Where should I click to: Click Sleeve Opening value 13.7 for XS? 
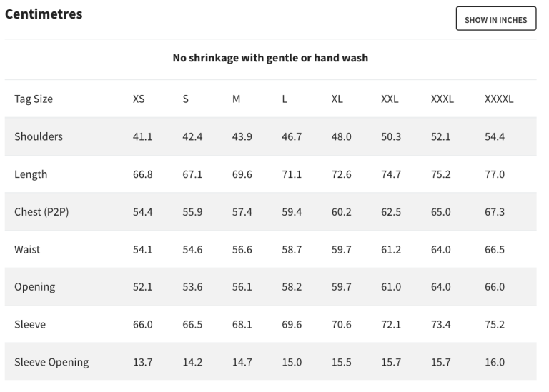pos(142,362)
